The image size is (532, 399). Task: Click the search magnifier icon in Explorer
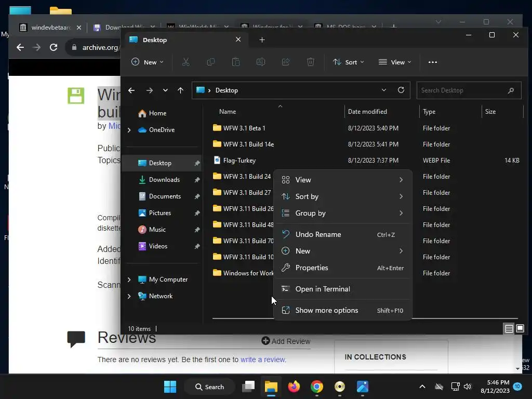tap(511, 90)
